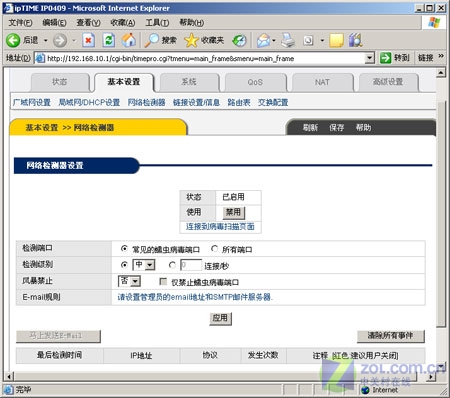The image size is (450, 398).
Task: Switch to the NAT tab
Action: point(322,82)
